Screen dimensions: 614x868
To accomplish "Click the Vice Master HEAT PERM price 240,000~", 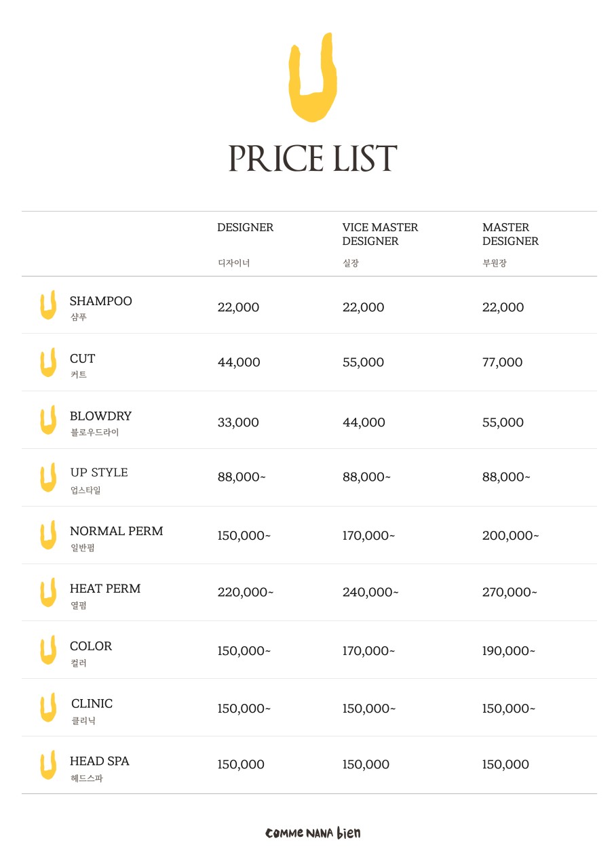I will 370,593.
